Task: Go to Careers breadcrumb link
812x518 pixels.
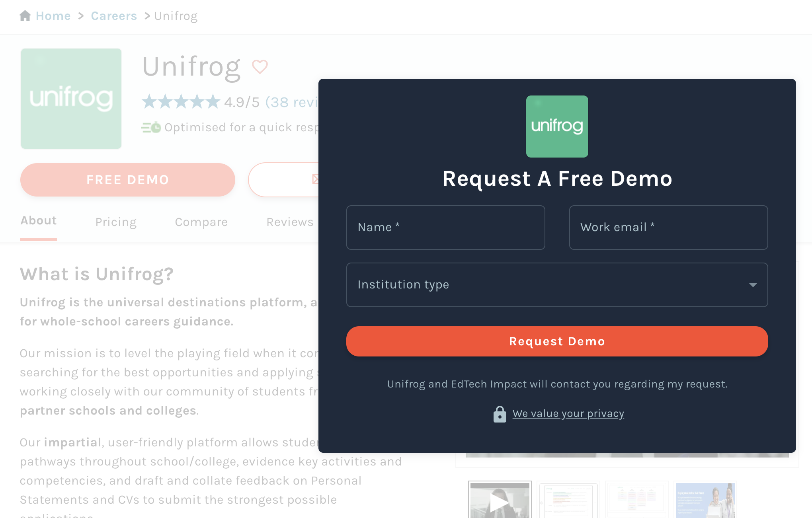Action: click(114, 16)
